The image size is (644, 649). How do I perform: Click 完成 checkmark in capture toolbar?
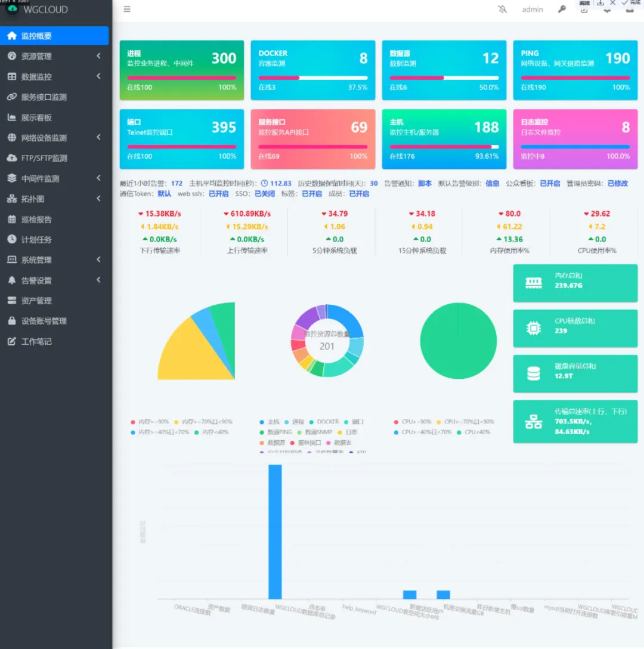[x=631, y=3]
